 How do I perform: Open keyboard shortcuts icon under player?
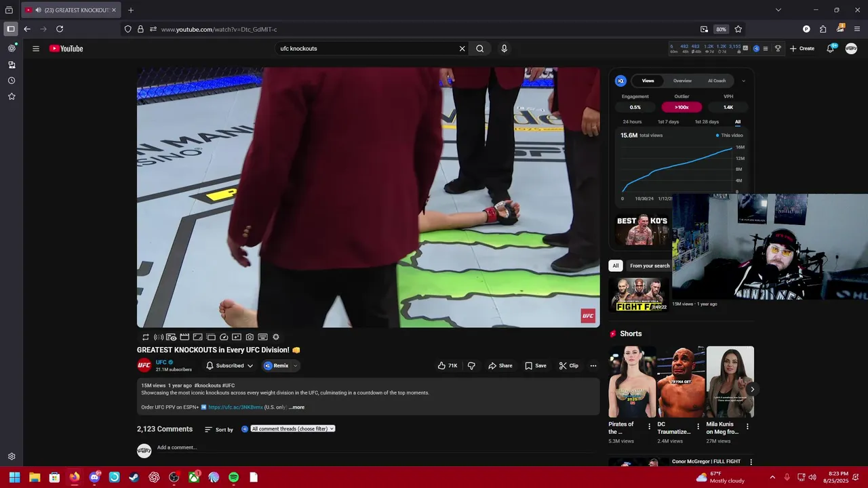(x=262, y=337)
